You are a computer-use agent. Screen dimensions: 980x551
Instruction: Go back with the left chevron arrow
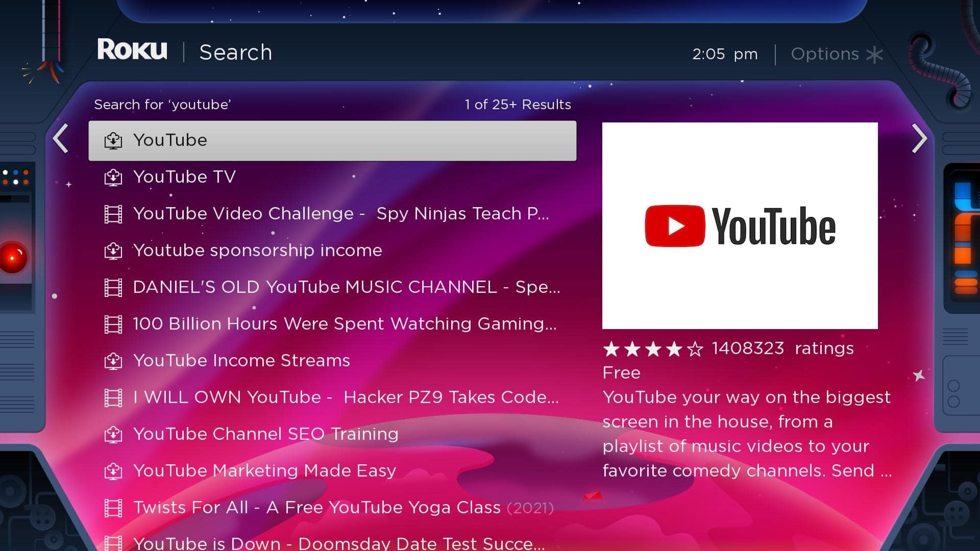coord(61,138)
